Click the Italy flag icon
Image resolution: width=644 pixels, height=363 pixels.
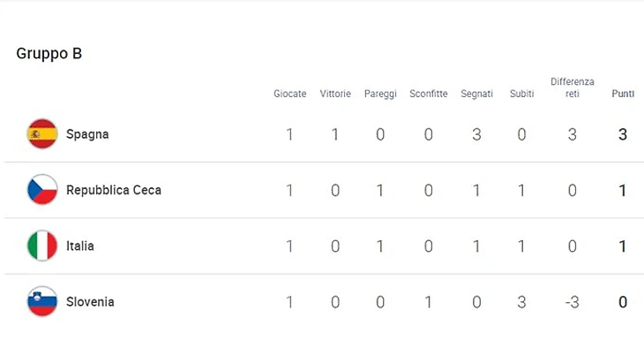tap(42, 246)
